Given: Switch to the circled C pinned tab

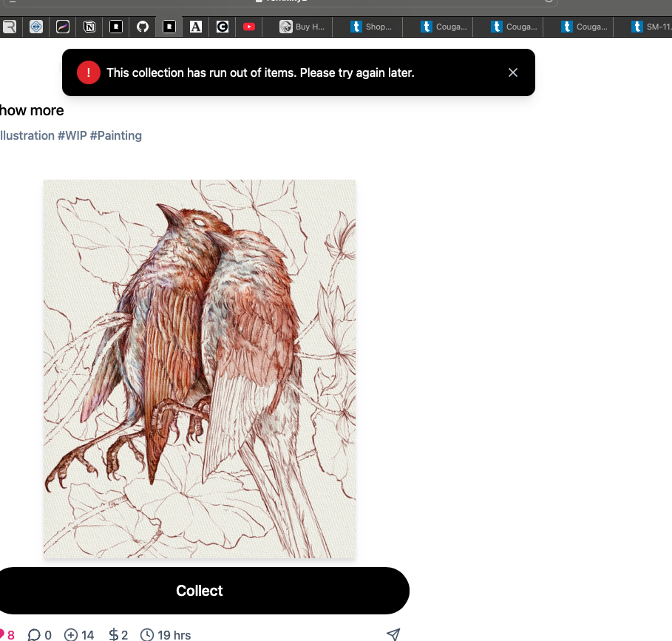Looking at the screenshot, I should [222, 27].
